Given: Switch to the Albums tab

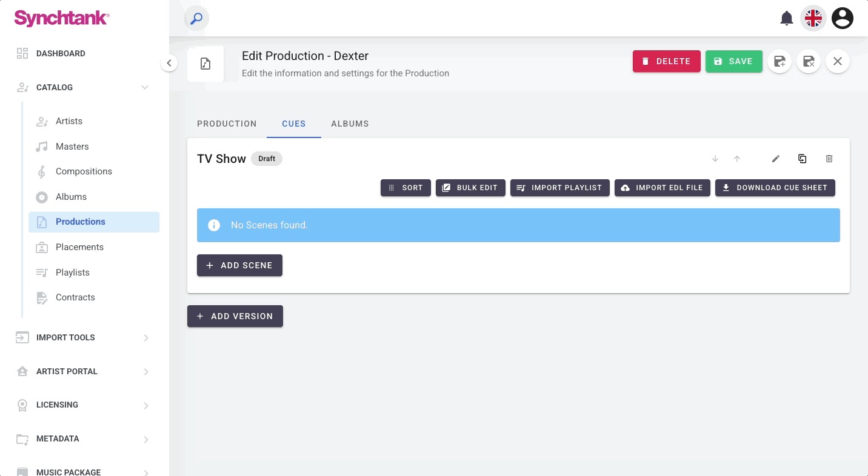Looking at the screenshot, I should (350, 124).
